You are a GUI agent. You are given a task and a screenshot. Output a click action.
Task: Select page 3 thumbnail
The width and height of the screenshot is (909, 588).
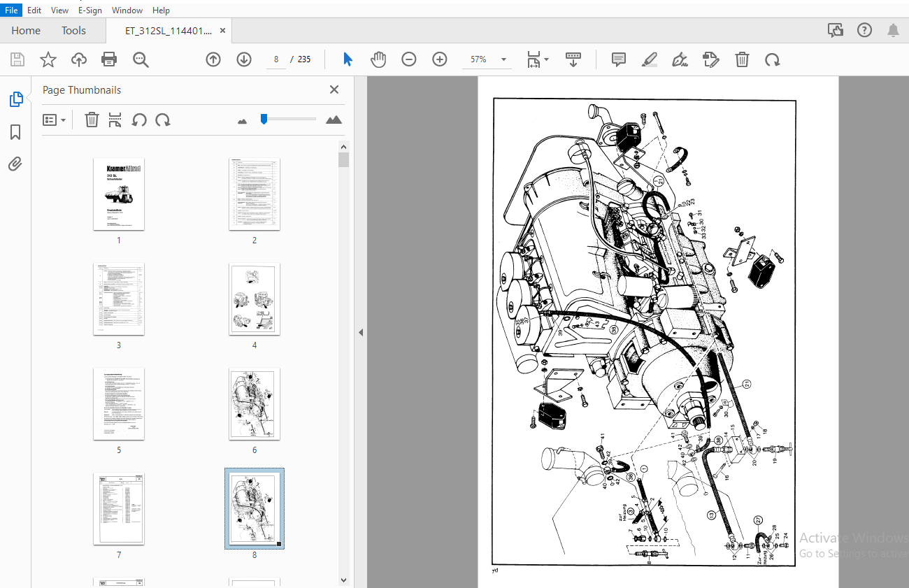[x=119, y=299]
